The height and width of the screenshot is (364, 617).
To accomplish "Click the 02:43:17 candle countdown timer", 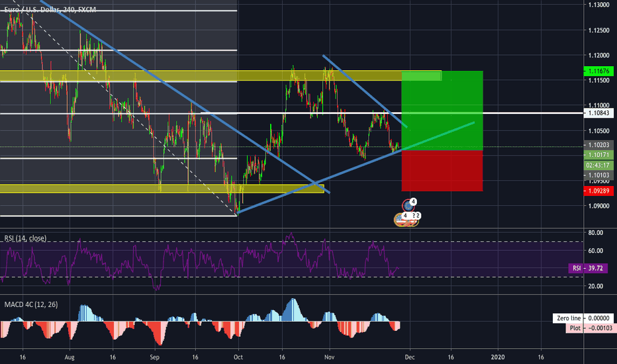I will (x=598, y=164).
